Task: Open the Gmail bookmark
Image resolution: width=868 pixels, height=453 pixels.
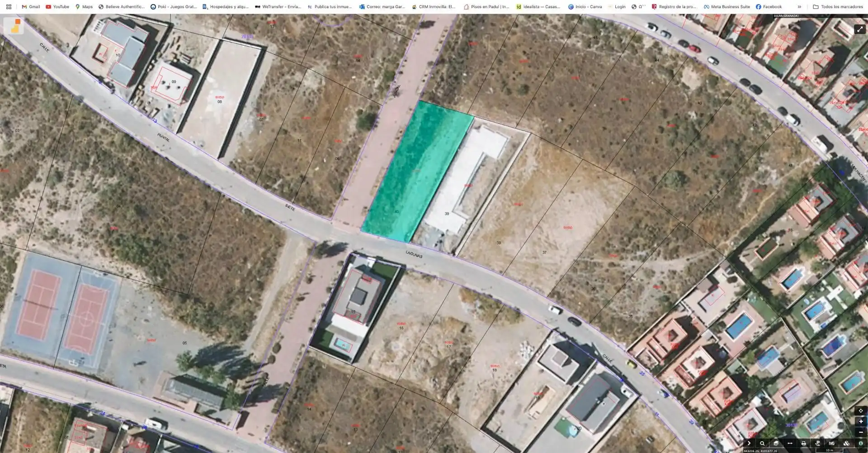Action: [31, 7]
